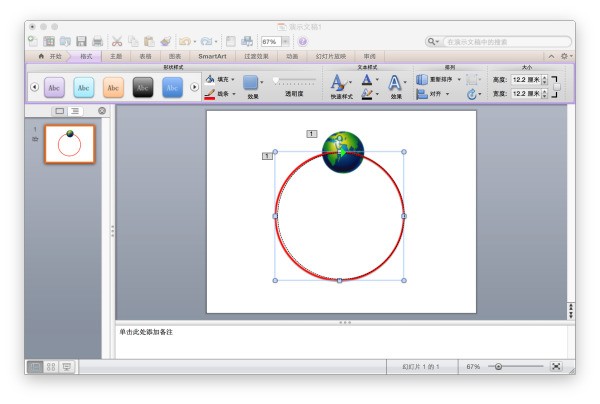This screenshot has height=404, width=600.
Task: Click the fit slide to window icon
Action: pyautogui.click(x=556, y=367)
